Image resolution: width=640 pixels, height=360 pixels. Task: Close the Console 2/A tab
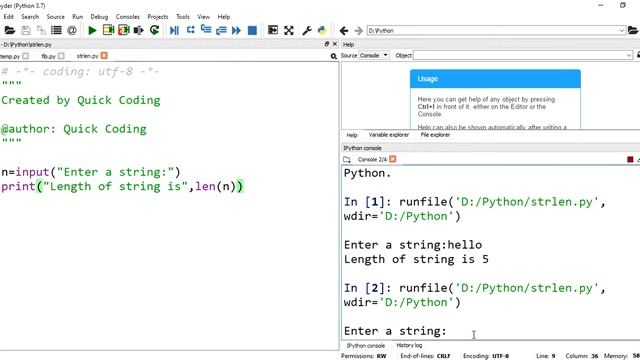tap(393, 159)
